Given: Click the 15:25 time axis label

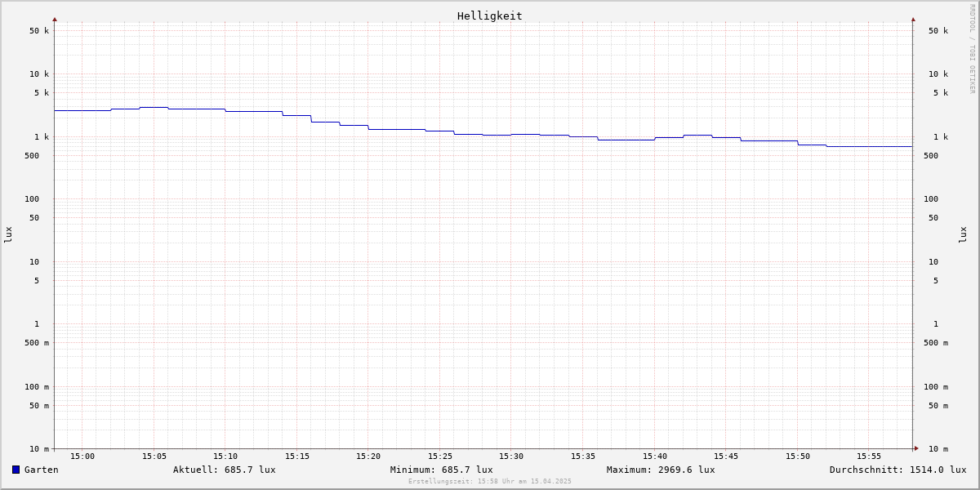Looking at the screenshot, I should pos(440,456).
